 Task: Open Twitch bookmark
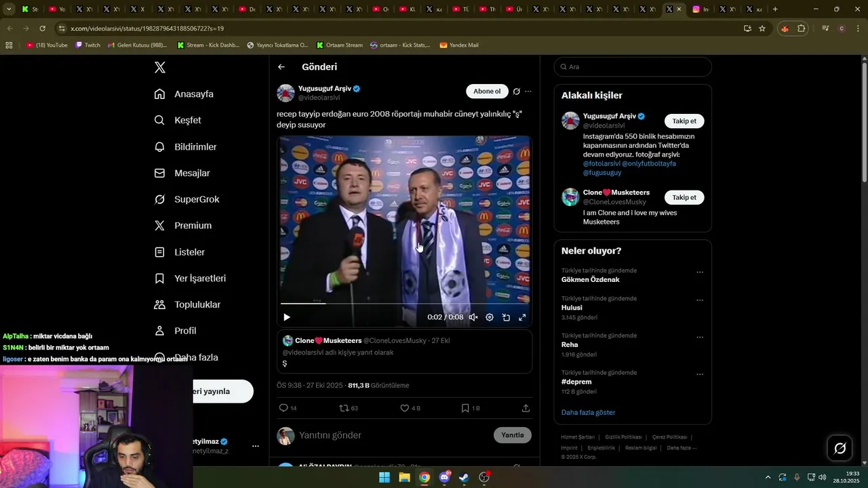(x=87, y=45)
